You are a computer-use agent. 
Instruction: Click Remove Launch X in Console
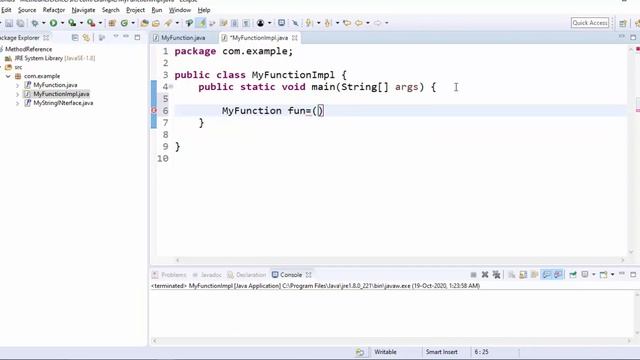(x=485, y=275)
